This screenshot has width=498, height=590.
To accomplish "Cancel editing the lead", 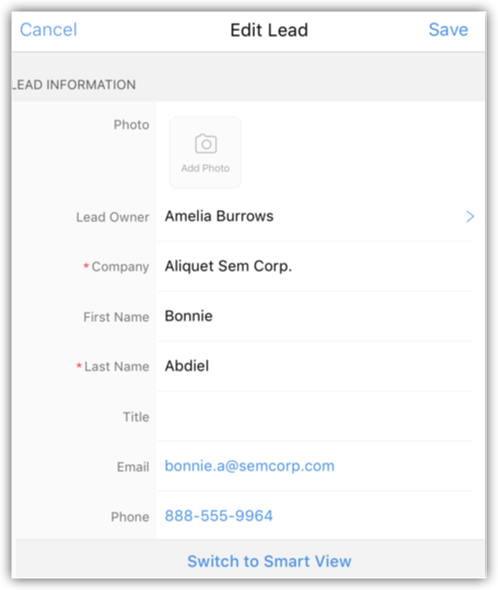I will pos(48,30).
